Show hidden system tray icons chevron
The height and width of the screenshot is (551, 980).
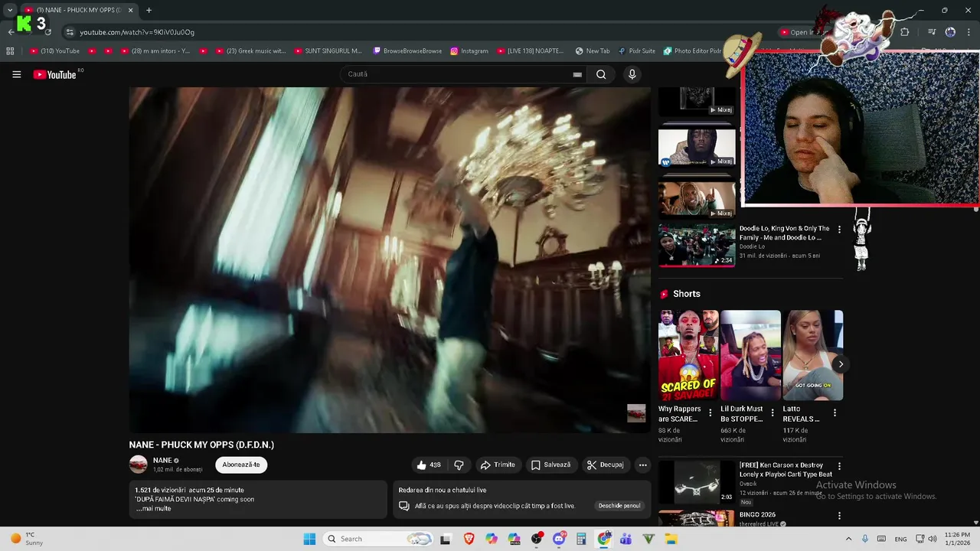[x=848, y=539]
